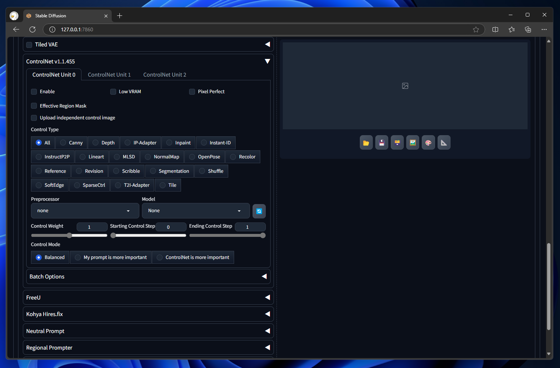Pick the Tile control type
560x368 pixels.
(168, 185)
